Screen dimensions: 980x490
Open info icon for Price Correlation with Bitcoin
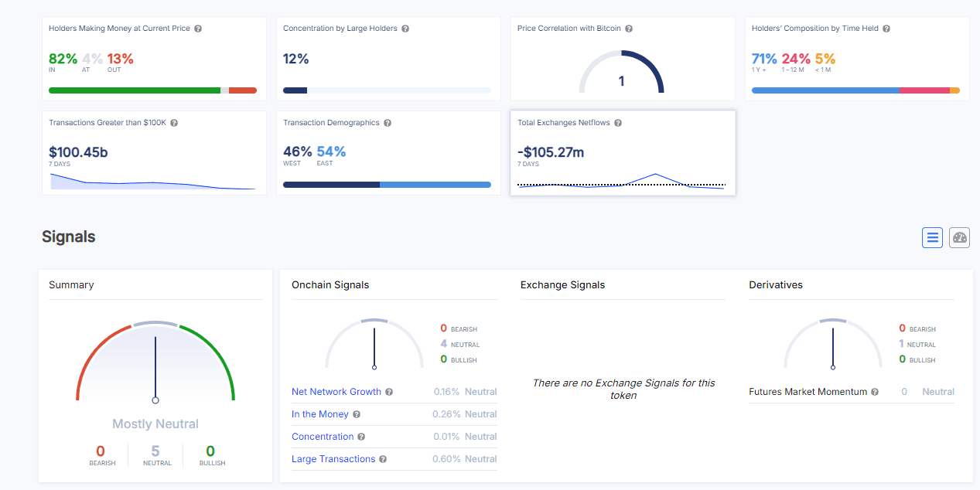tap(629, 29)
